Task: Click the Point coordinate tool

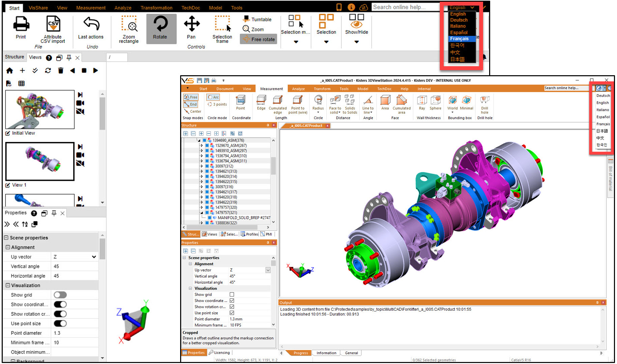Action: 241,103
